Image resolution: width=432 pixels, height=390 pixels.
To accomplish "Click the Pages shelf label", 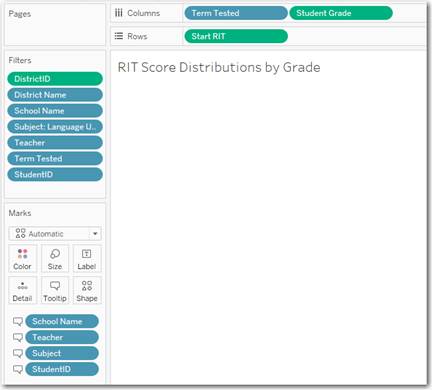I will [20, 14].
